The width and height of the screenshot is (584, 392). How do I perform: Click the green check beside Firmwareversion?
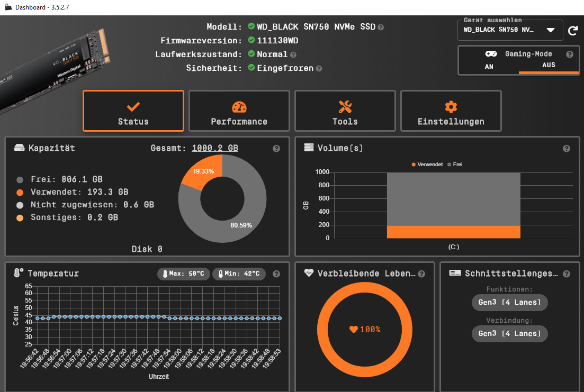click(x=251, y=40)
